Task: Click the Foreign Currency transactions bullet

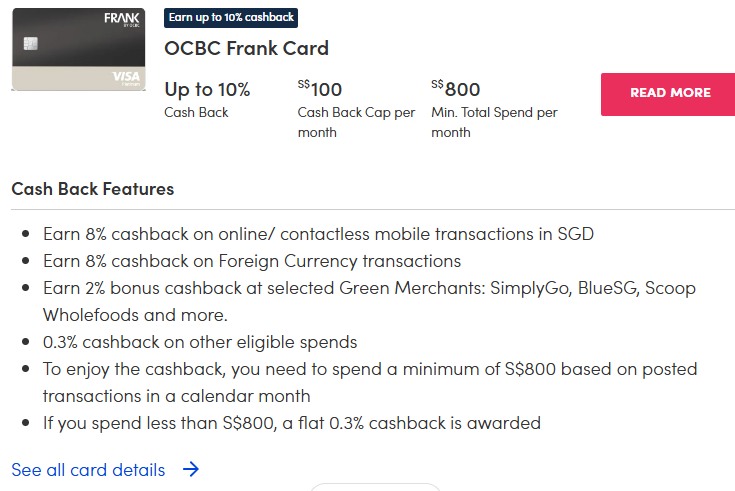Action: [252, 261]
